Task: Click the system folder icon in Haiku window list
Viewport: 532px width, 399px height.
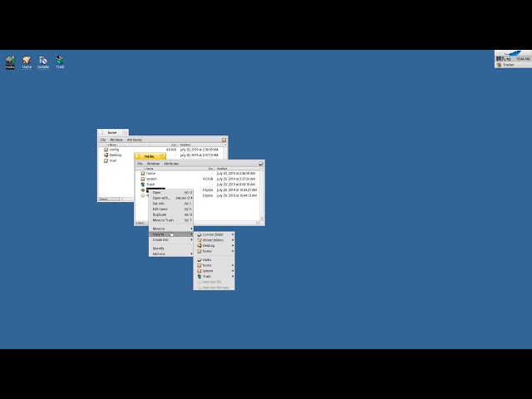Action: click(x=143, y=180)
